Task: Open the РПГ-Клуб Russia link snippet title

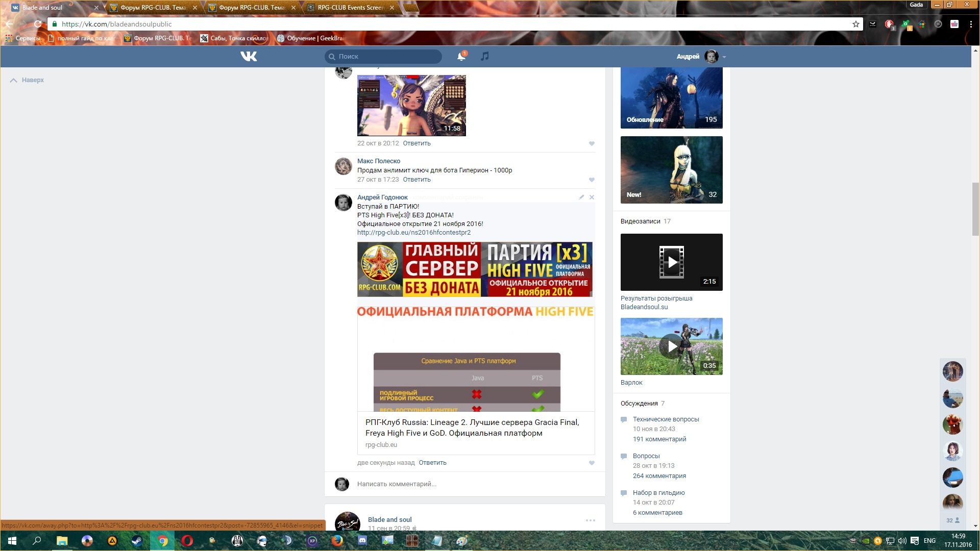Action: pyautogui.click(x=472, y=428)
